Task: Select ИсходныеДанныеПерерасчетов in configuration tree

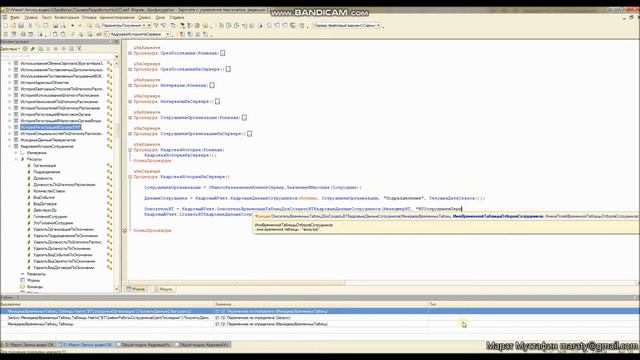Action: [x=48, y=140]
